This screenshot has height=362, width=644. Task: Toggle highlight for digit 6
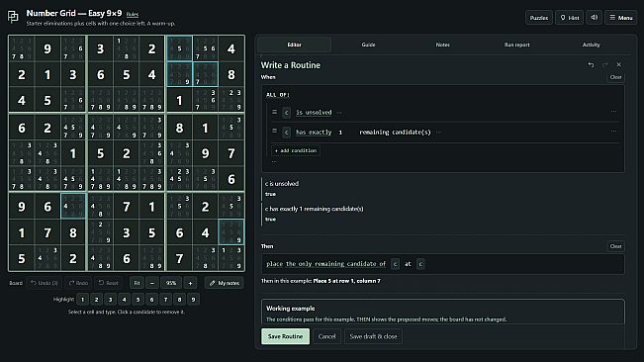(x=151, y=300)
